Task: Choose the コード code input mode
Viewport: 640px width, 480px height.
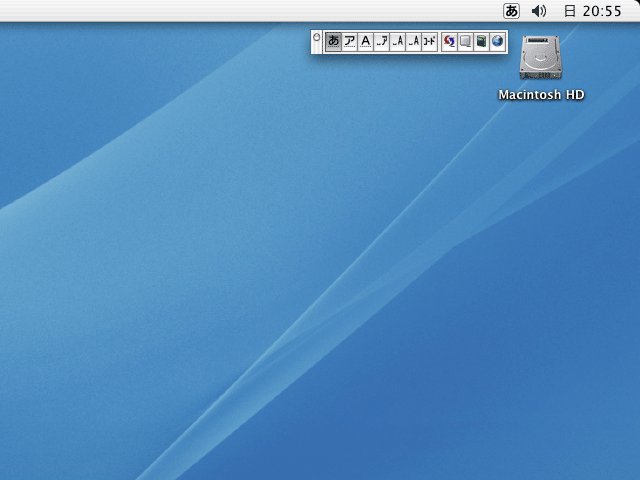Action: (430, 41)
